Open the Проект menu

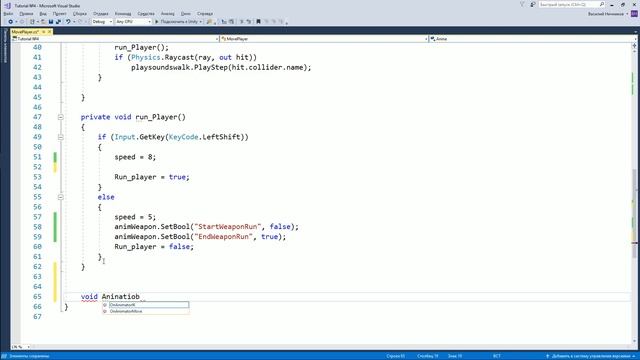pyautogui.click(x=60, y=14)
